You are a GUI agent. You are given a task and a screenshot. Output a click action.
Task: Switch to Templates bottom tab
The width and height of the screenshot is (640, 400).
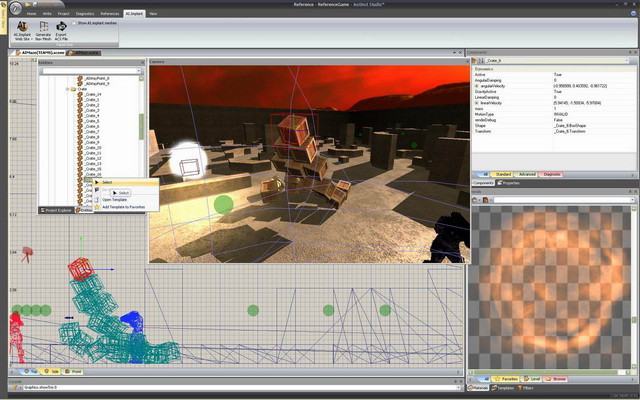click(502, 388)
